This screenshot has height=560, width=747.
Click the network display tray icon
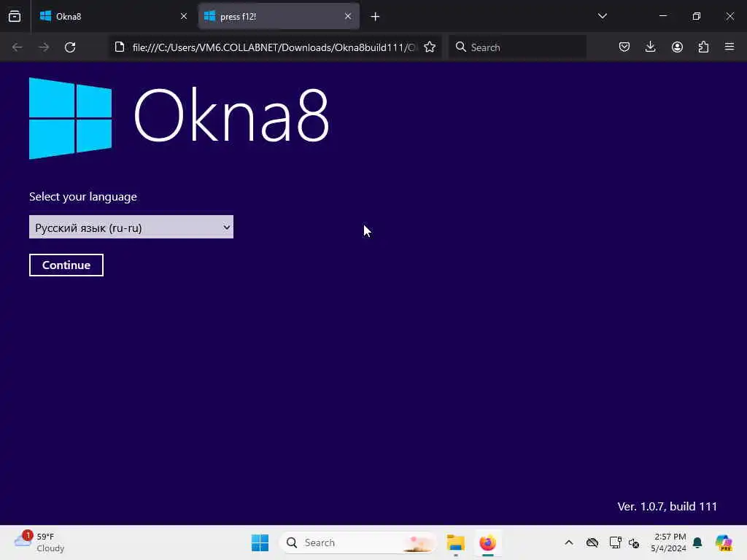[x=615, y=542]
